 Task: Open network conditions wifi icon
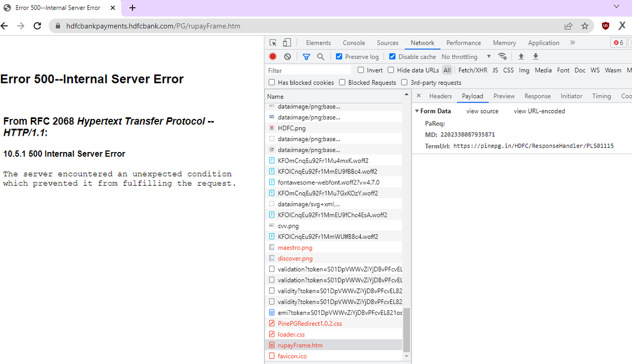pos(503,56)
